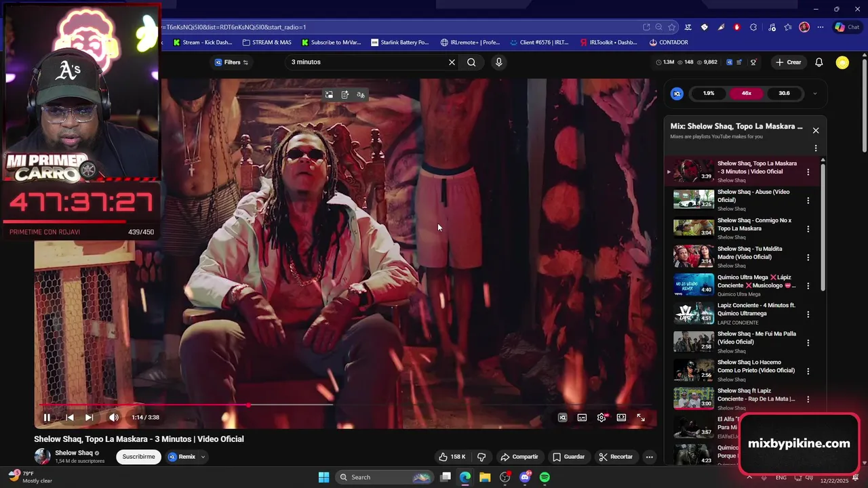Image resolution: width=868 pixels, height=488 pixels.
Task: Open Windows Start menu
Action: (x=323, y=477)
